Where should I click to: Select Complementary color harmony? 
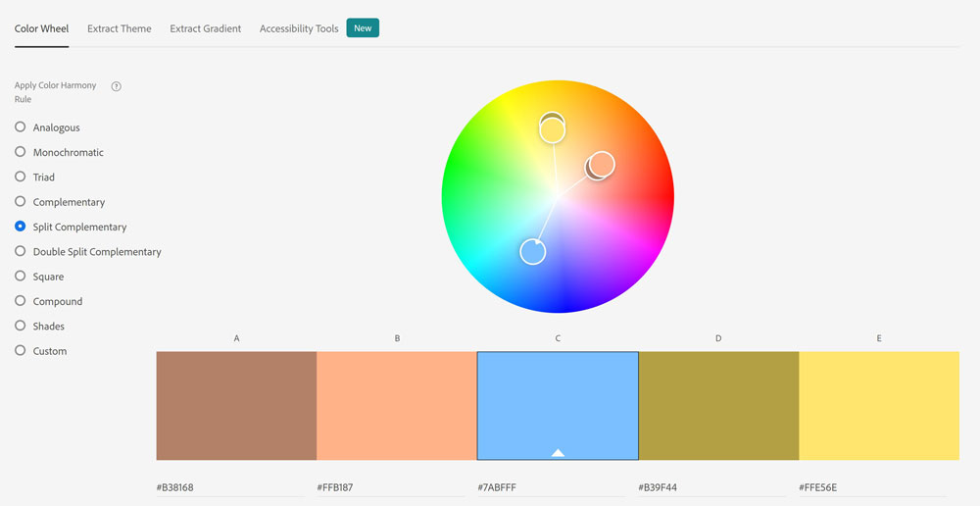[21, 202]
